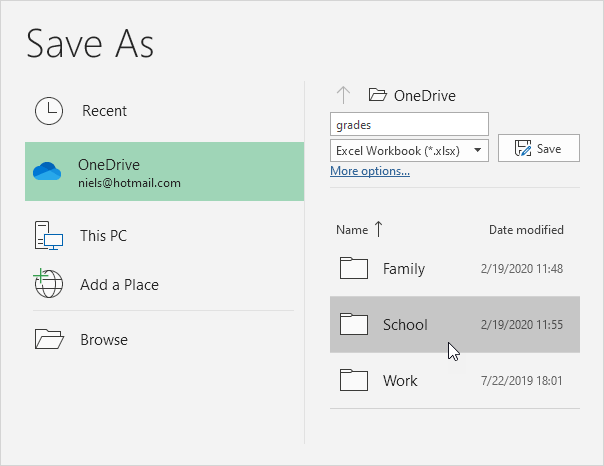Sort by the Date modified header

click(x=526, y=230)
